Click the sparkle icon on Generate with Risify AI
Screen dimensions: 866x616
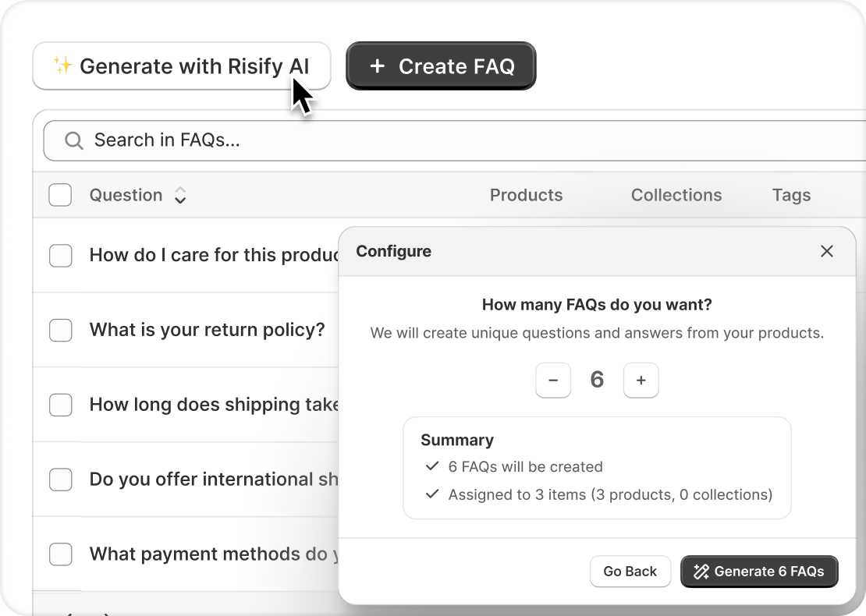63,66
